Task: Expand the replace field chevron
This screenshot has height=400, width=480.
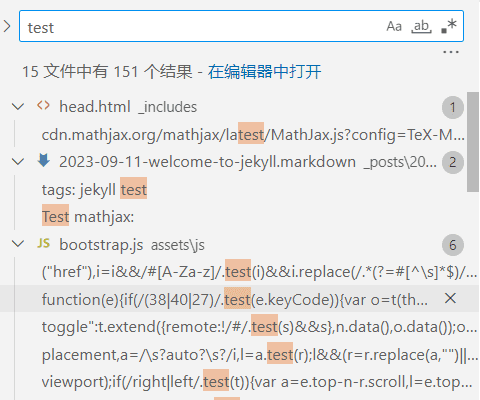Action: click(7, 26)
